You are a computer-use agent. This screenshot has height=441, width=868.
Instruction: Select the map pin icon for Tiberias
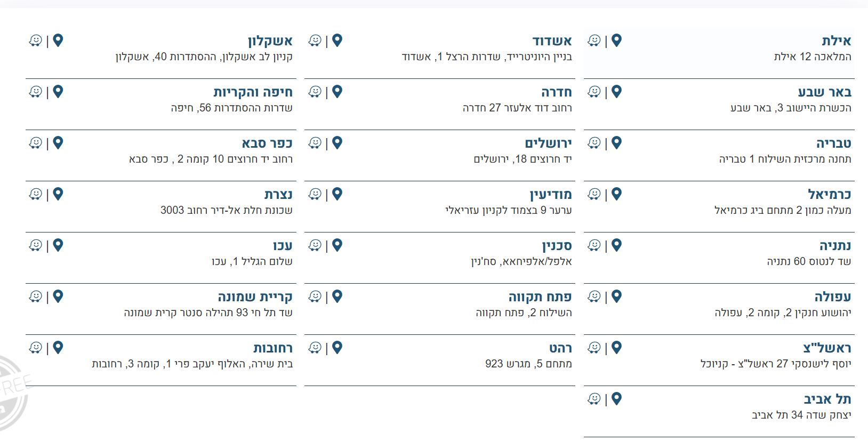[616, 142]
